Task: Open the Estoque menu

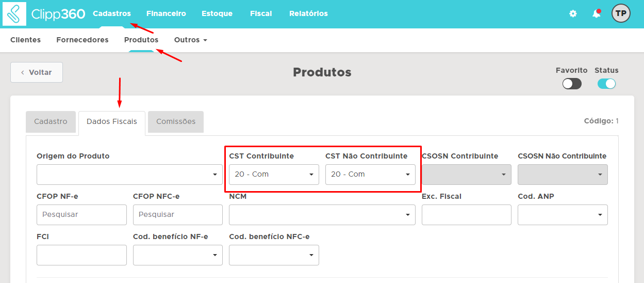Action: pyautogui.click(x=217, y=14)
